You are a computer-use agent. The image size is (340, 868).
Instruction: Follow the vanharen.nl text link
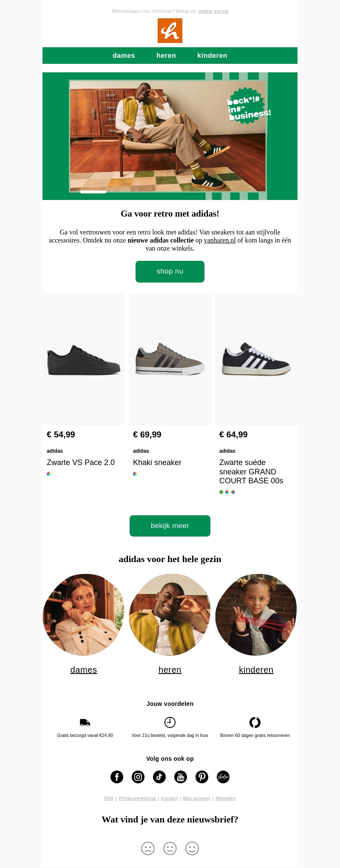[220, 240]
